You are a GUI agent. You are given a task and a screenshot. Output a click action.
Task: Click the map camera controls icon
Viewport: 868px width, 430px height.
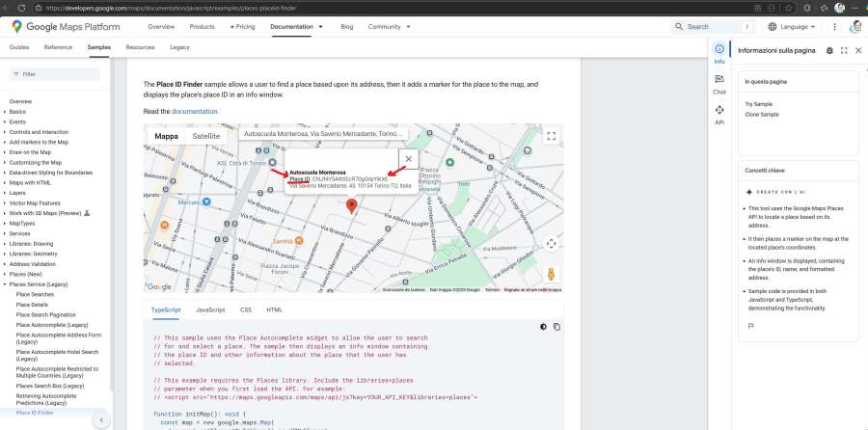[x=551, y=244]
